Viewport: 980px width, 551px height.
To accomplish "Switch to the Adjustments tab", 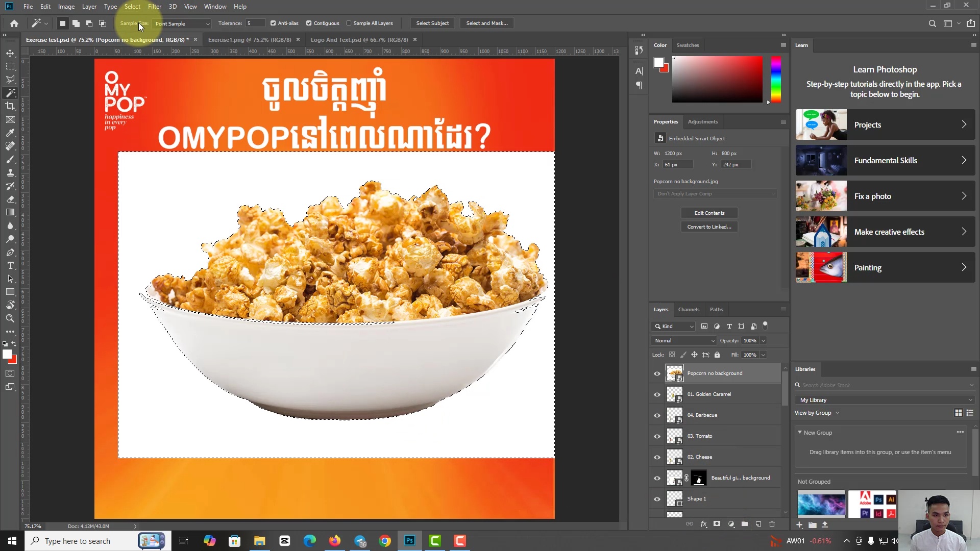I will point(702,121).
